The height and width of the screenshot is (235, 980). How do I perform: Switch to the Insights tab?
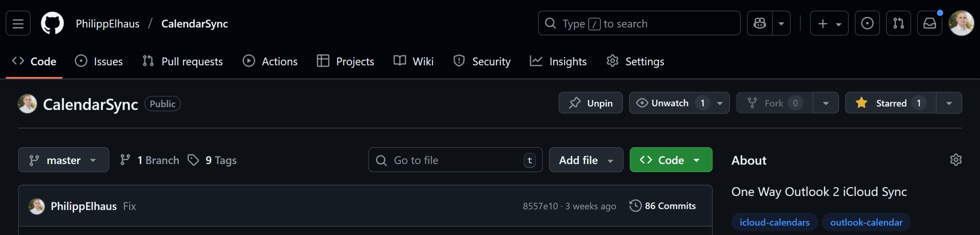click(x=559, y=61)
